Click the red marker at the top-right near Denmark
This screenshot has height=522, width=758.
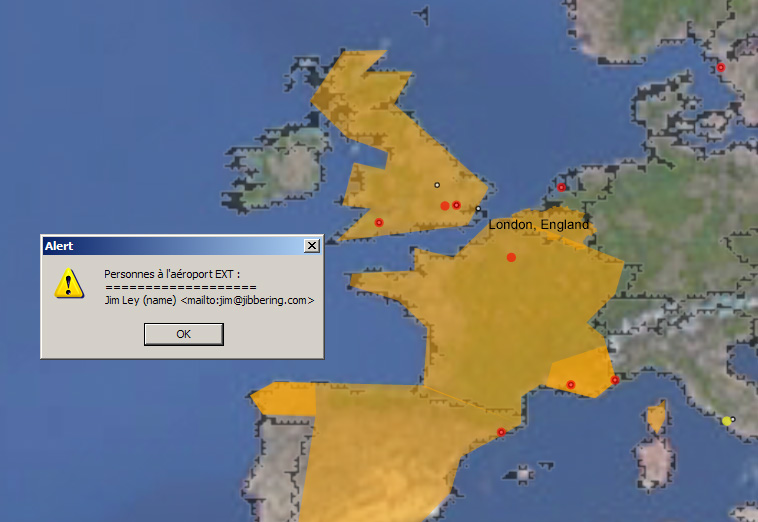point(721,68)
